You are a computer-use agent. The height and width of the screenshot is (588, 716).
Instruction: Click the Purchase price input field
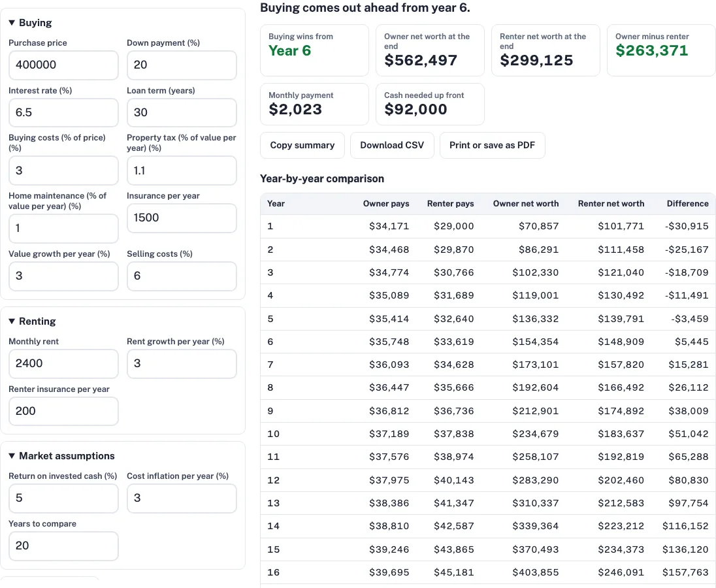coord(63,65)
